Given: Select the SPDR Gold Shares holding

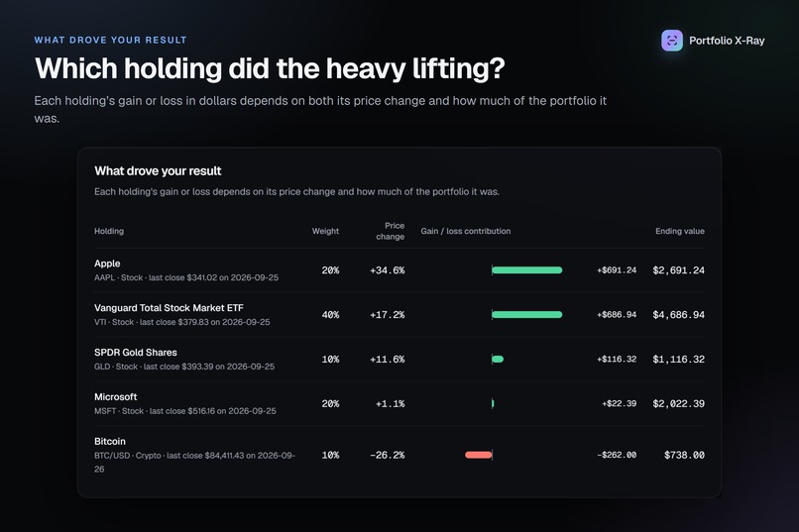Looking at the screenshot, I should (x=136, y=353).
